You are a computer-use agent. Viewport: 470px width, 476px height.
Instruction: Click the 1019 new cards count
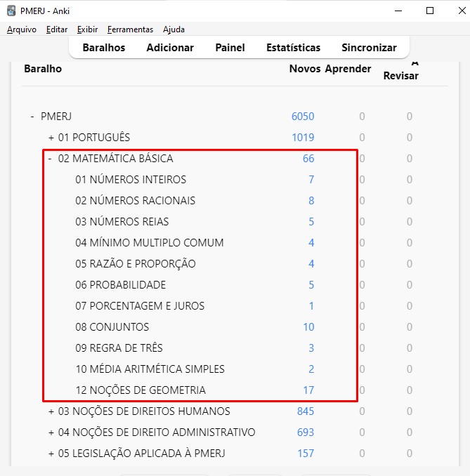[303, 138]
